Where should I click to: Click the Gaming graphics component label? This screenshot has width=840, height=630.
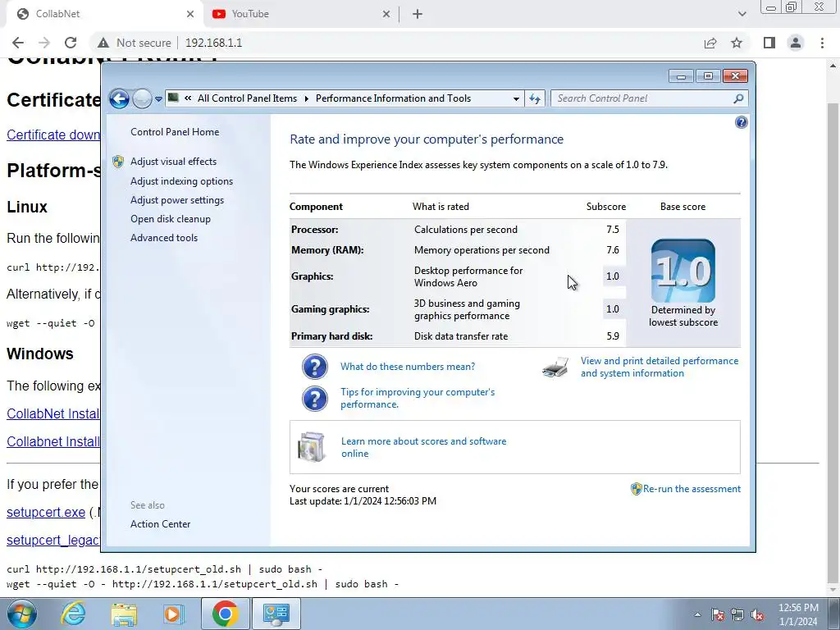point(330,309)
